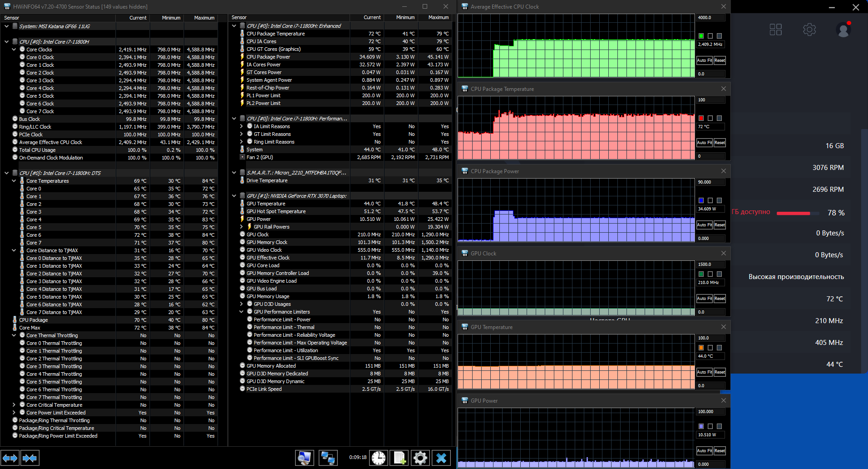
Task: Click the clock reset-timer icon
Action: tap(378, 458)
